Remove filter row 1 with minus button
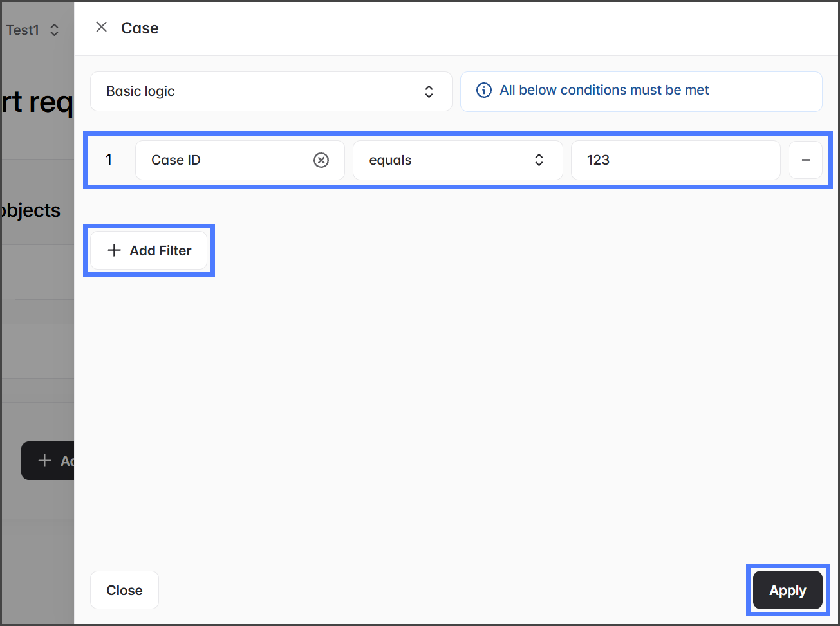Screen dimensions: 840x626 click(x=805, y=160)
